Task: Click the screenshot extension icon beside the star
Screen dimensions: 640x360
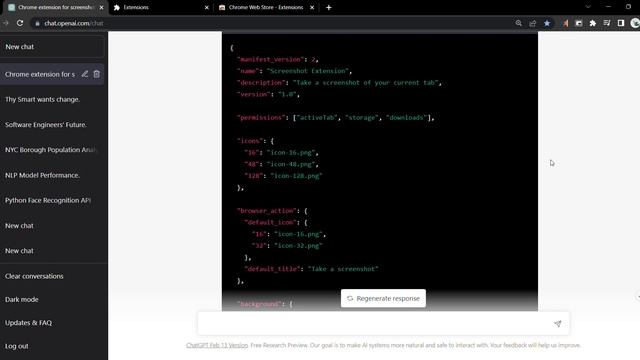Action: click(579, 23)
